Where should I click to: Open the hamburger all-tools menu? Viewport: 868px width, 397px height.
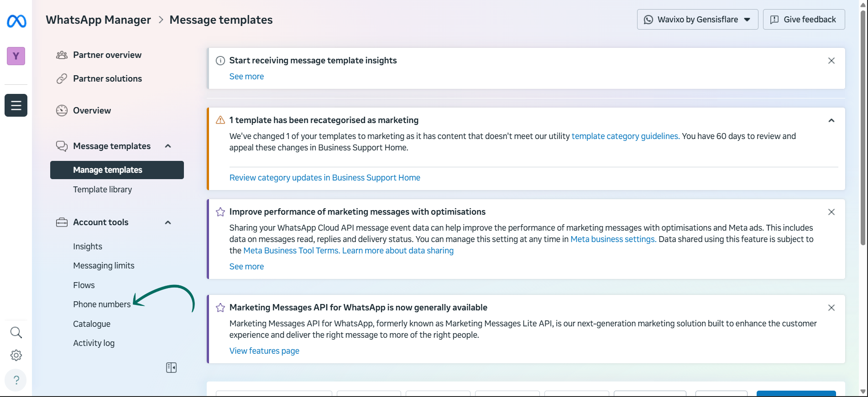(x=16, y=105)
